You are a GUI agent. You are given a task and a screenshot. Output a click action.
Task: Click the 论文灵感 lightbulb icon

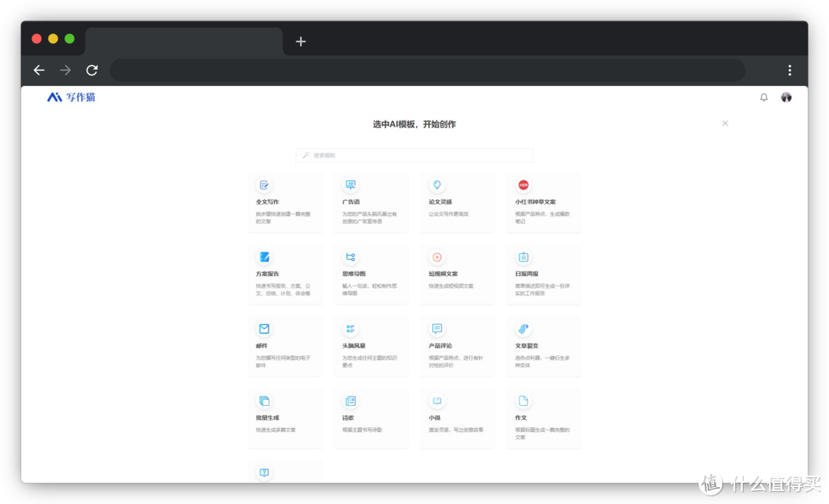coord(437,185)
